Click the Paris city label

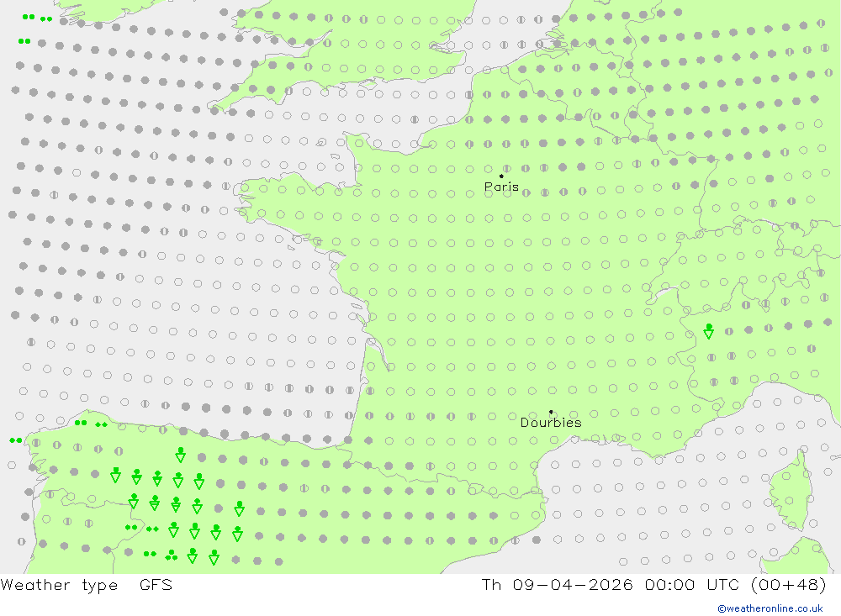coord(501,187)
